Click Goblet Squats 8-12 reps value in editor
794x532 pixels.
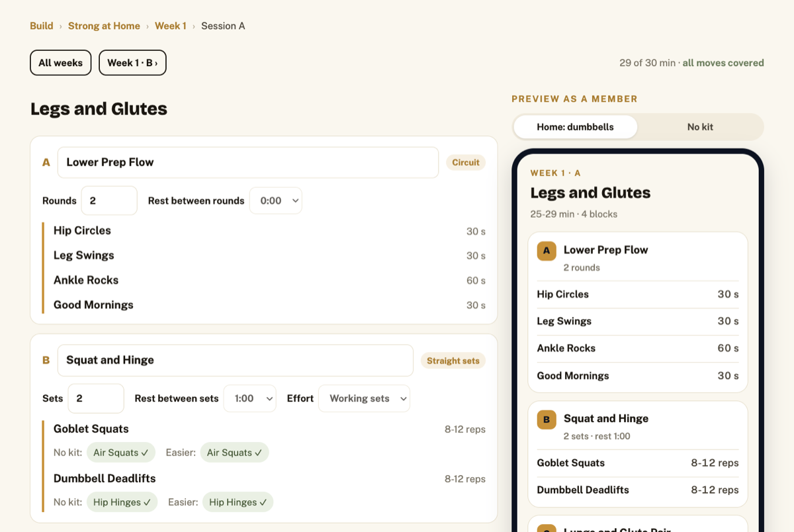(465, 429)
